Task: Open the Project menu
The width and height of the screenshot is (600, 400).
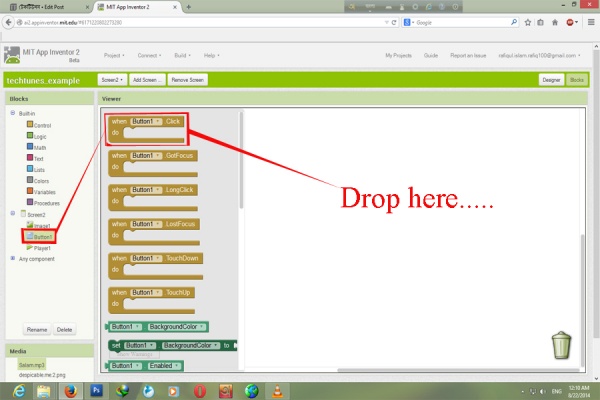Action: pyautogui.click(x=114, y=56)
